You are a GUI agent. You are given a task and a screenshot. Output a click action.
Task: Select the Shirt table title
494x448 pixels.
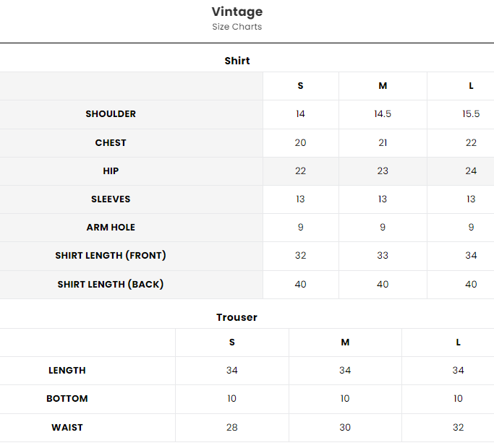click(237, 61)
